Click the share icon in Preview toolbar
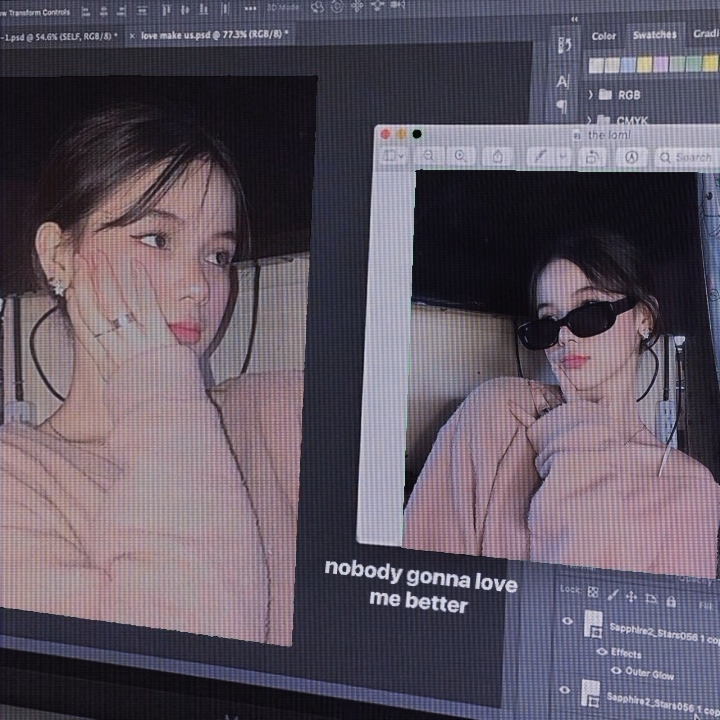 tap(497, 157)
